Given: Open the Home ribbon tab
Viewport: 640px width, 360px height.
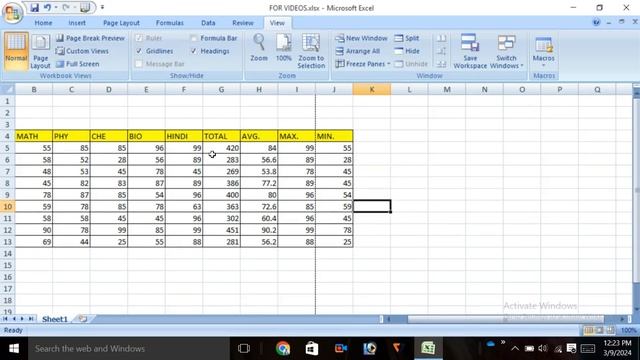Looking at the screenshot, I should point(43,23).
